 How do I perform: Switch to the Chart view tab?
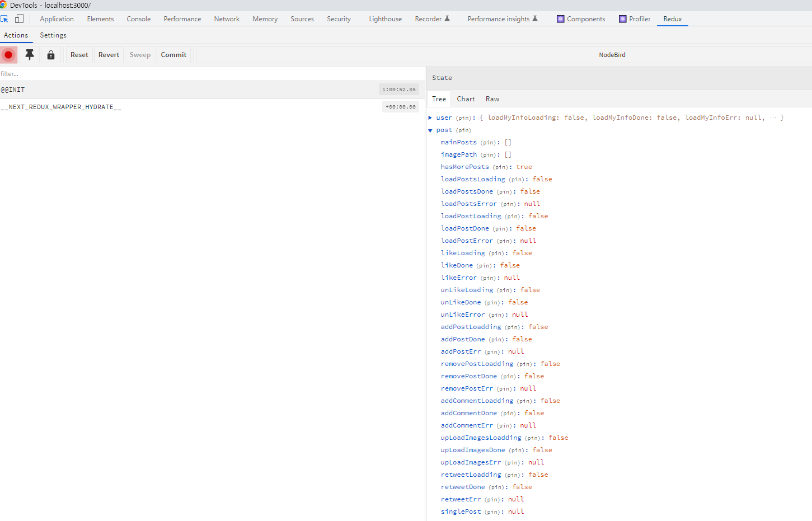466,99
